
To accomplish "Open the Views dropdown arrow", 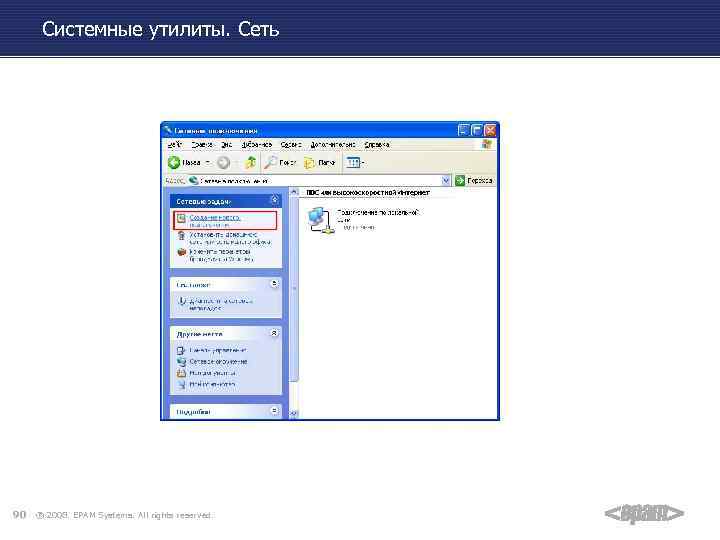I will click(363, 163).
